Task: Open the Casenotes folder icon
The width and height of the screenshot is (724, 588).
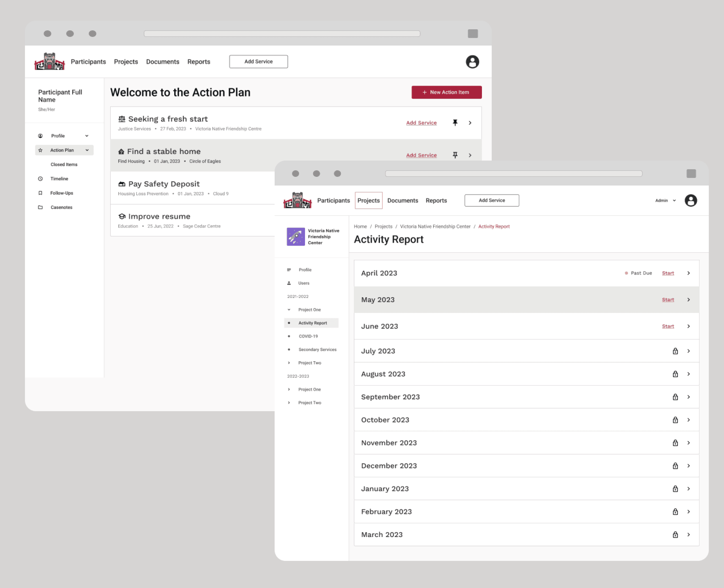Action: tap(41, 207)
